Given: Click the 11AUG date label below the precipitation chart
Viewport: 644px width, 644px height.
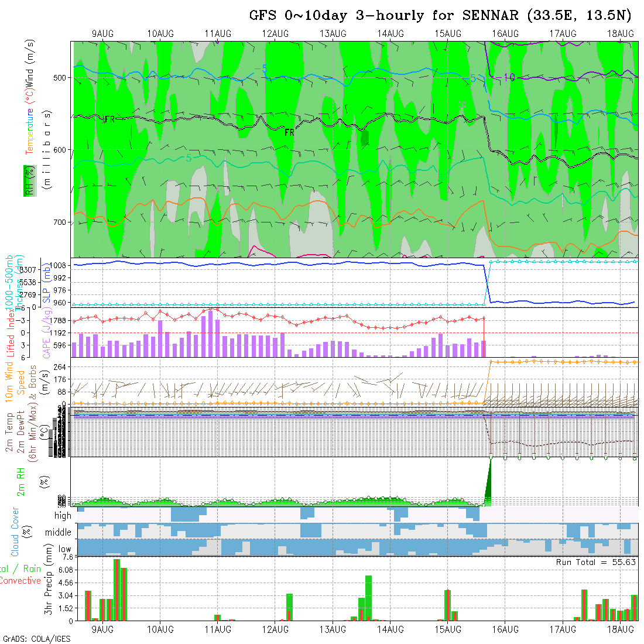Looking at the screenshot, I should coord(218,629).
